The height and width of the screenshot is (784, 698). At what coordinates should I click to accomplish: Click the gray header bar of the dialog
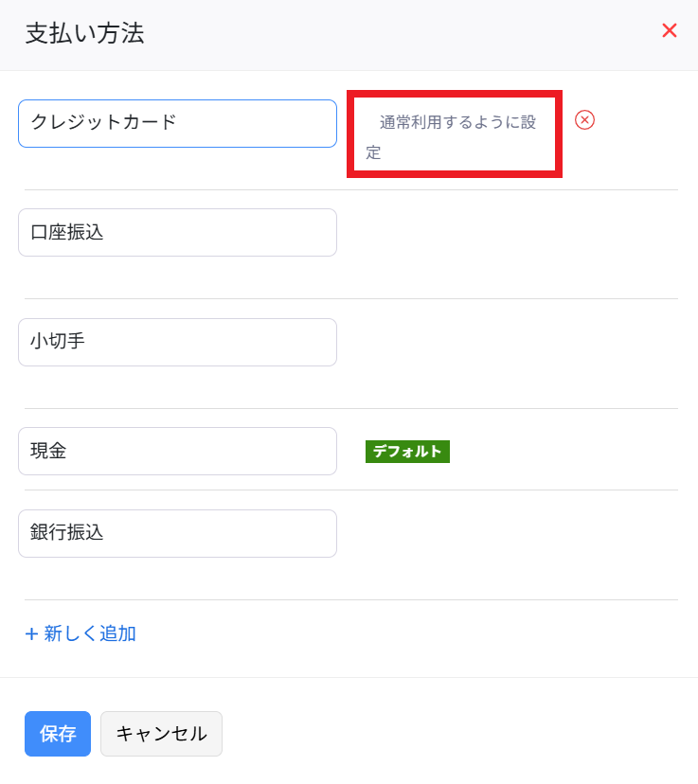[x=379, y=34]
